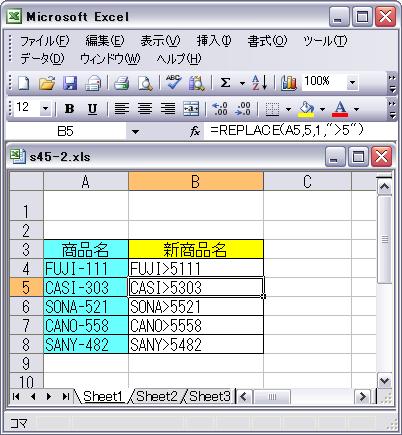Align text right

(168, 109)
